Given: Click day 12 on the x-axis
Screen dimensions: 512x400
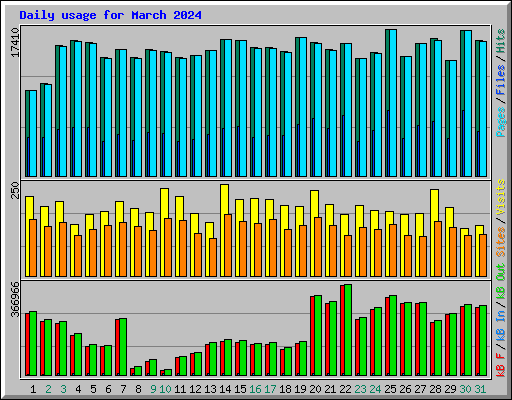Looking at the screenshot, I should click(195, 389).
